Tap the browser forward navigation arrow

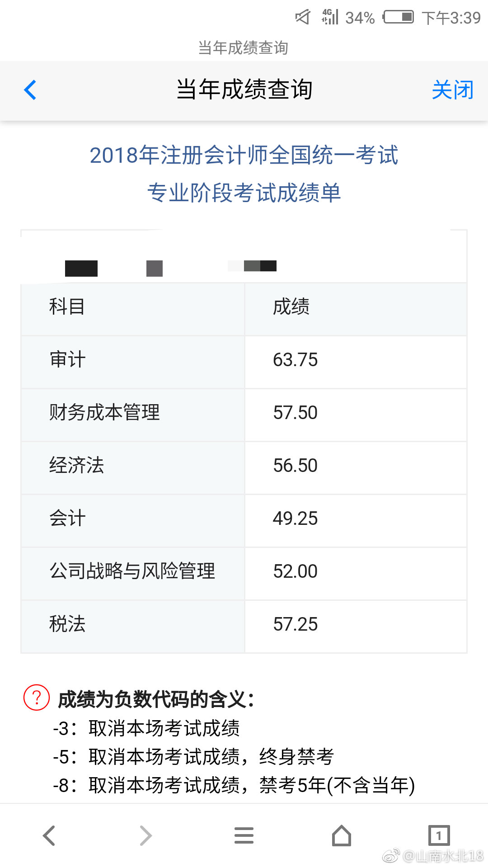pos(145,835)
